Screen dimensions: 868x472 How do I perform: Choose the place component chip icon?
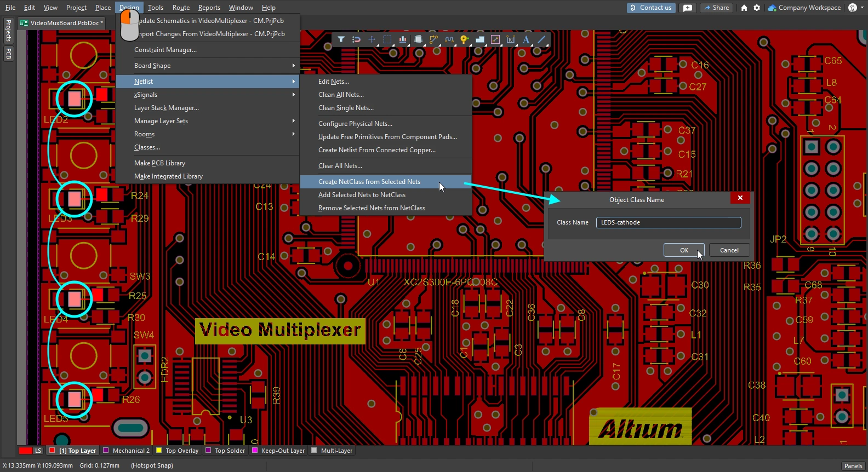click(x=419, y=39)
